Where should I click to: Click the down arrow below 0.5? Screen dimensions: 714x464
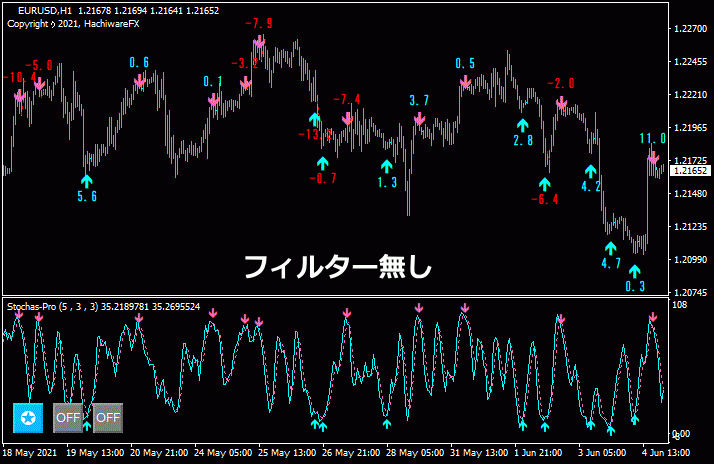(x=465, y=83)
